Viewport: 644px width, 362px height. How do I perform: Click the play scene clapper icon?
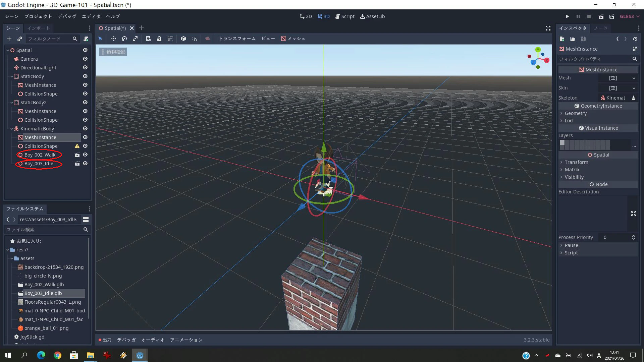tap(601, 16)
